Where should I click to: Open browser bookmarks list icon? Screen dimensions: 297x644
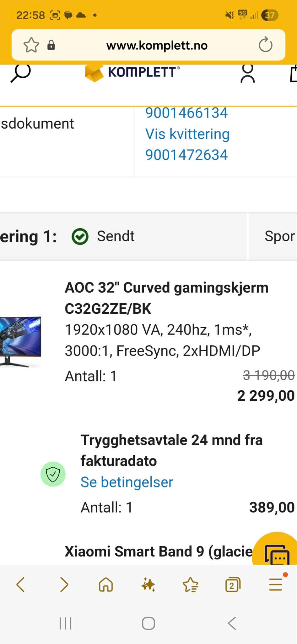point(191,585)
